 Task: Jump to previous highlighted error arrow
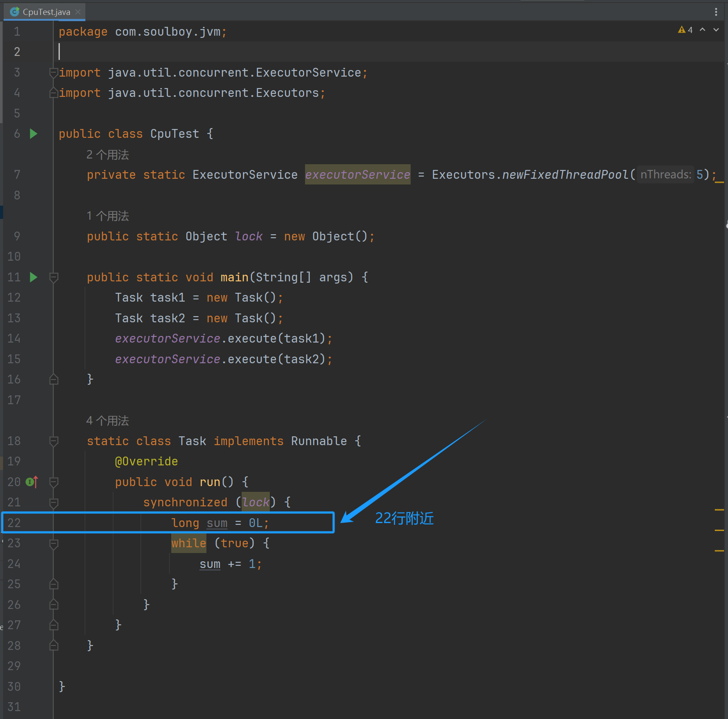[702, 29]
